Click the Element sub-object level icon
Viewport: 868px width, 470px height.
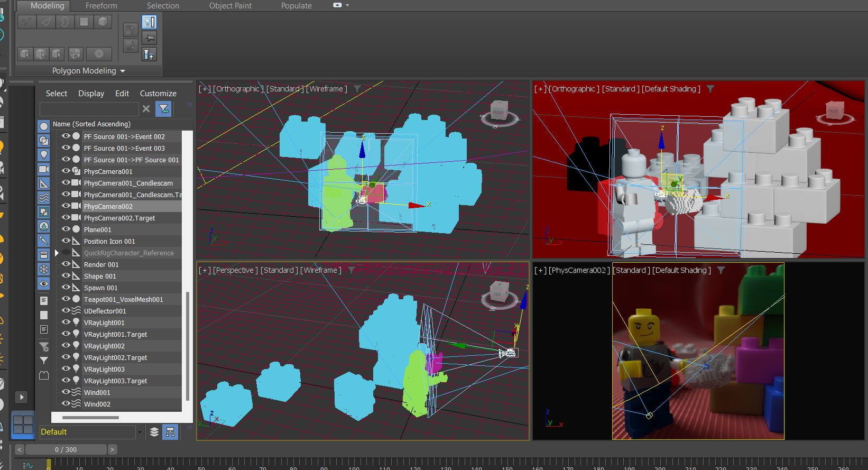tap(103, 22)
